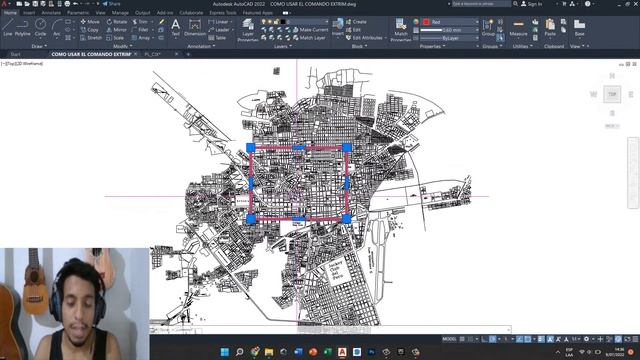Open the Insert ribbon tab
This screenshot has height=360, width=640.
point(29,13)
